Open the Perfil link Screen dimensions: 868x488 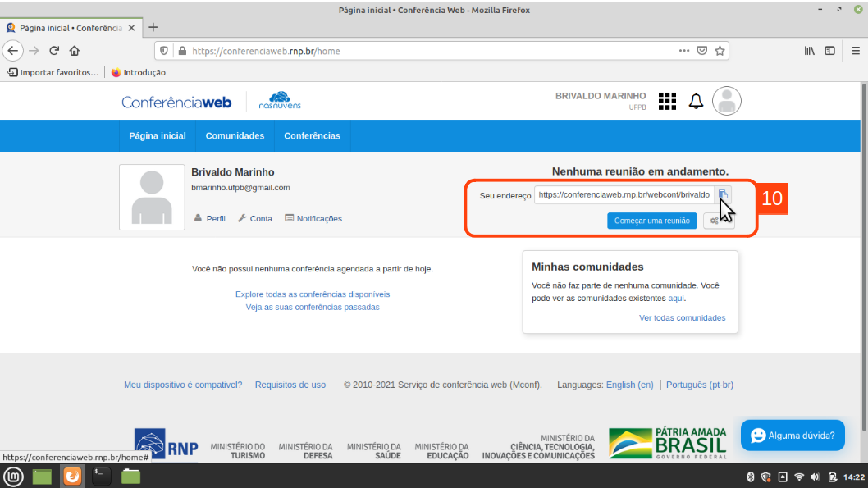point(210,219)
